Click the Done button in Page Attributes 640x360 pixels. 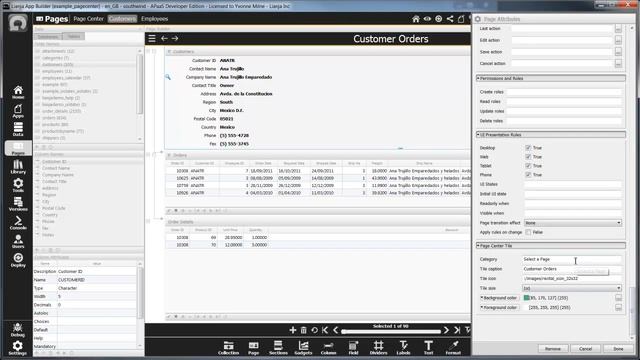pos(618,349)
